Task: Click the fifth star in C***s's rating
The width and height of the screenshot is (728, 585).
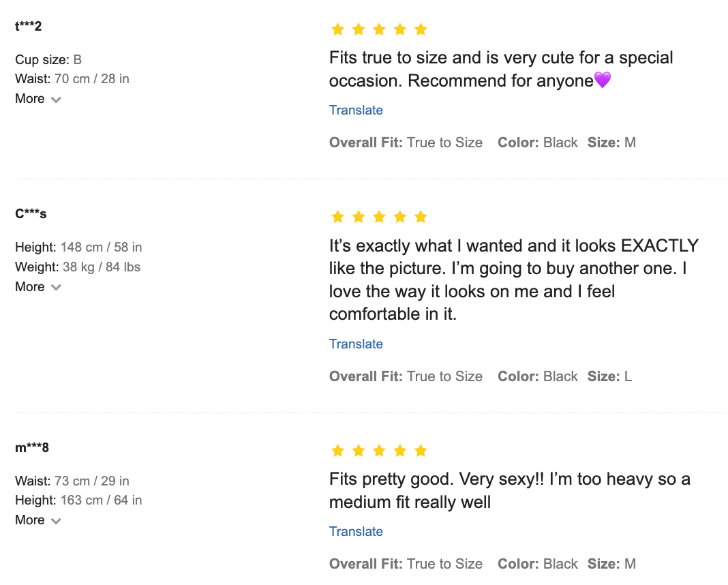Action: [421, 217]
